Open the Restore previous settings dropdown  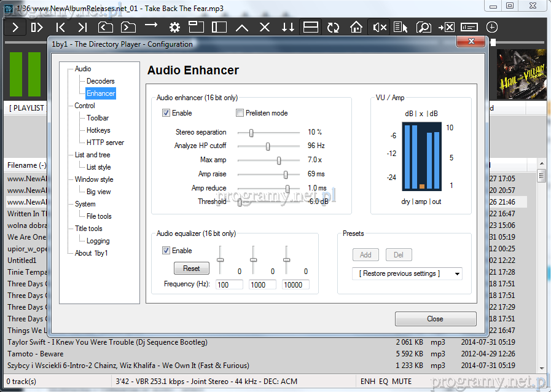(x=407, y=273)
